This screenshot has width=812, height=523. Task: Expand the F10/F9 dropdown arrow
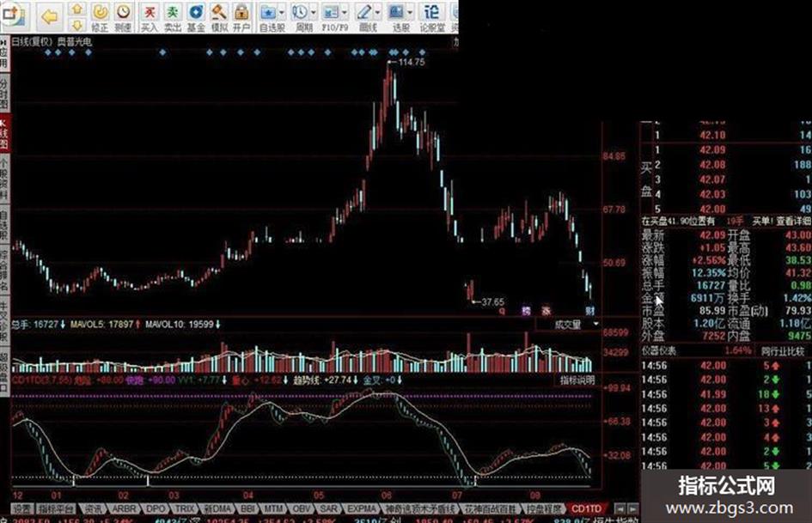(x=345, y=12)
